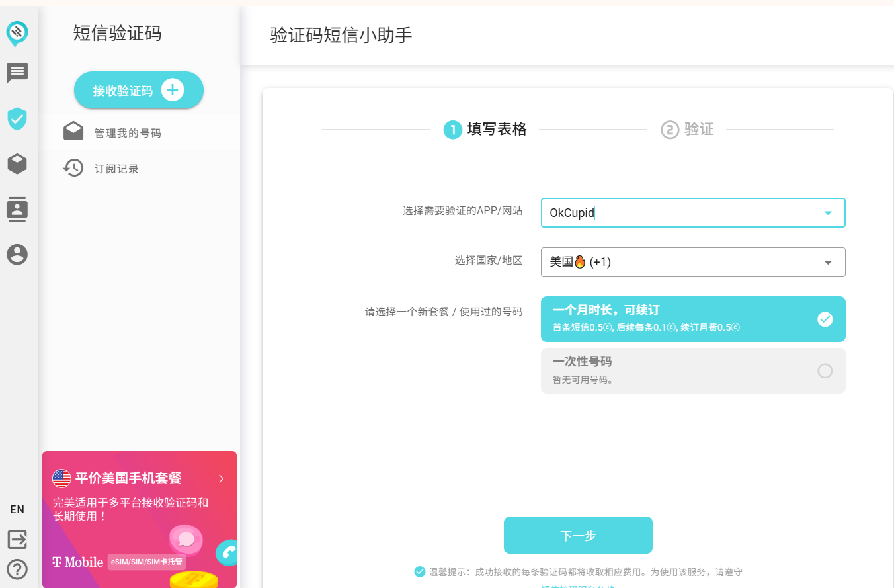Viewport: 894px width, 588px height.
Task: Click step 2 验证 in the stepper
Action: 688,129
